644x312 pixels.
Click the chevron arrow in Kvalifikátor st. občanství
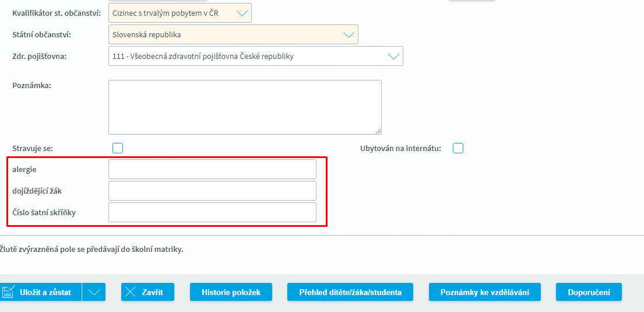[242, 13]
